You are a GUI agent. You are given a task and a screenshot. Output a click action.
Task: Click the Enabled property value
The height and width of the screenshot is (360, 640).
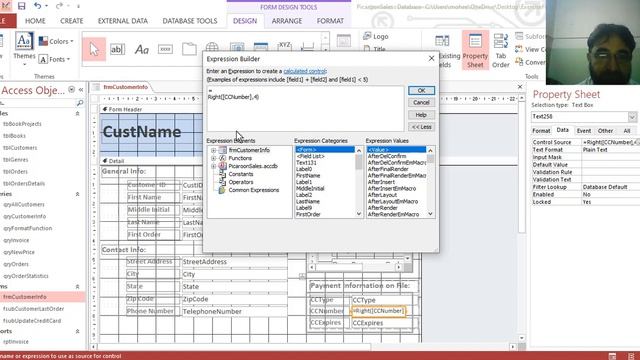coord(611,194)
